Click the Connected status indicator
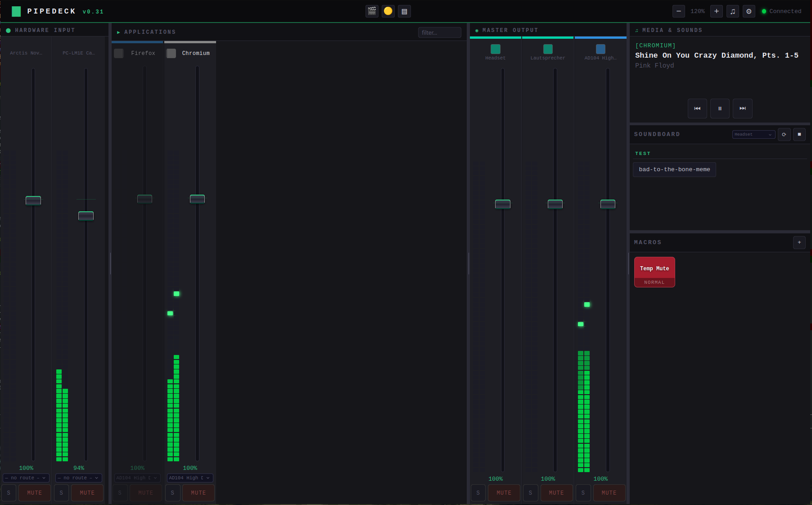 click(x=781, y=11)
